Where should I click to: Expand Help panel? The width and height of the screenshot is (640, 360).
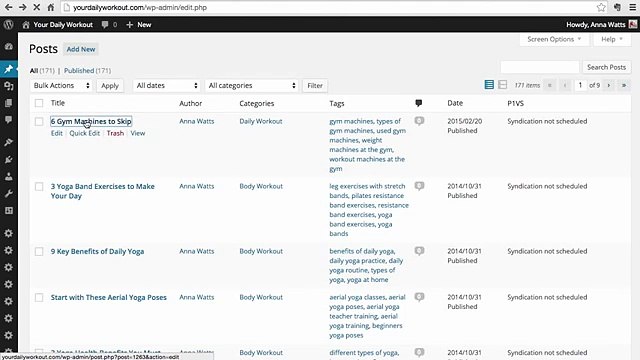pyautogui.click(x=611, y=39)
